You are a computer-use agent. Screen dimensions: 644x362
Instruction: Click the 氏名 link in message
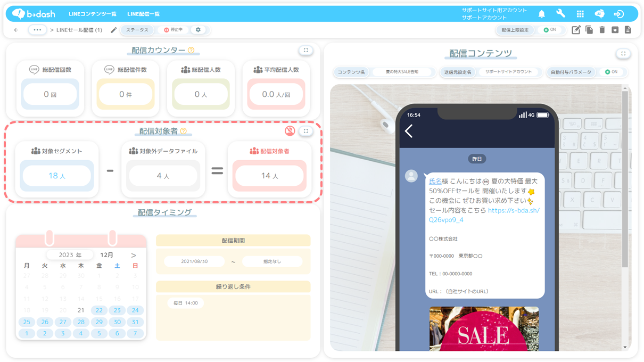435,182
